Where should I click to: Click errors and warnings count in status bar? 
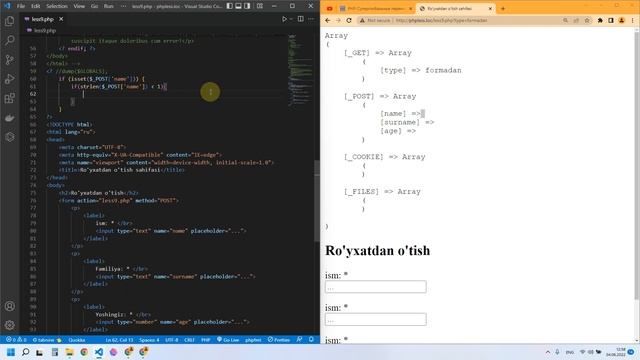coord(16,340)
